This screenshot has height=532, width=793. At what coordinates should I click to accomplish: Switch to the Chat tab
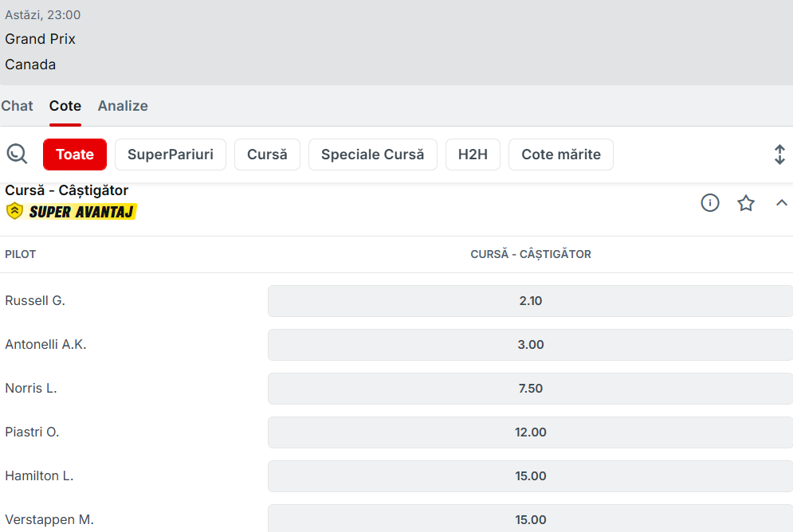click(17, 106)
